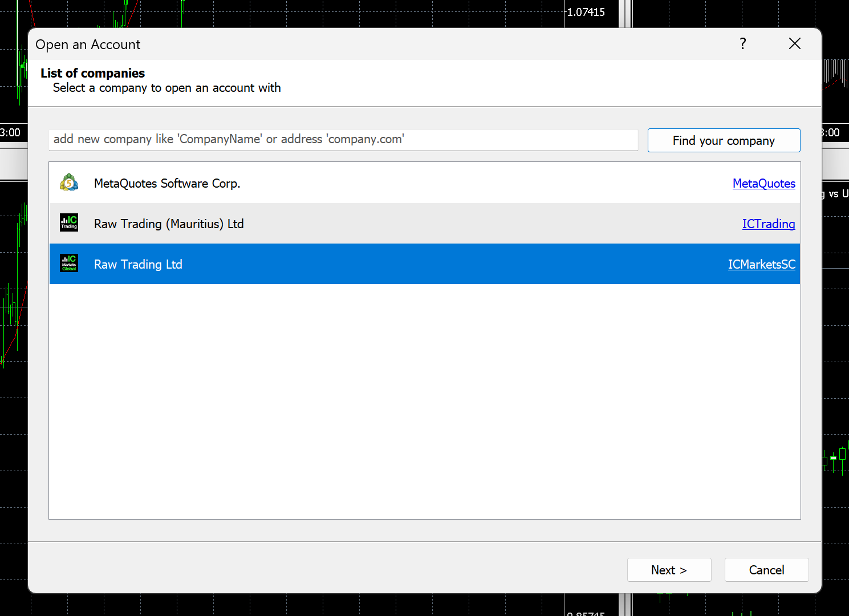Click the Find your company button

coord(724,140)
